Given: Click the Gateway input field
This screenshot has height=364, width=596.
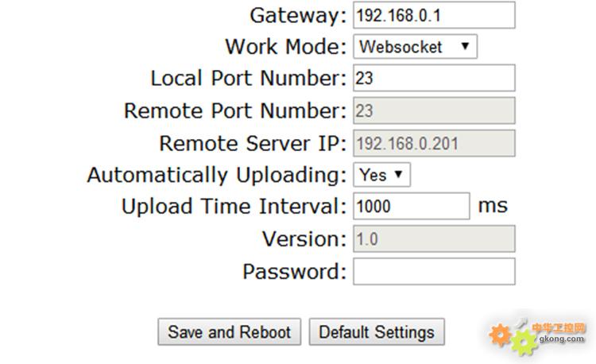Looking at the screenshot, I should click(434, 15).
